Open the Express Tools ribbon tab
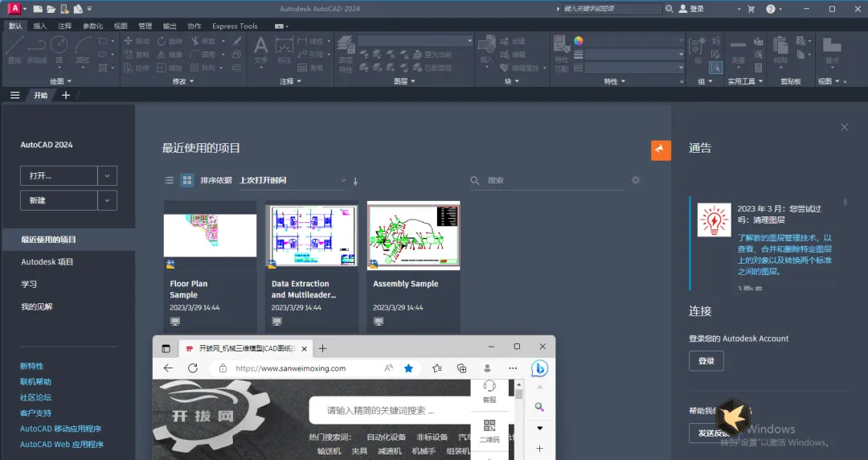The width and height of the screenshot is (868, 460). pos(235,26)
